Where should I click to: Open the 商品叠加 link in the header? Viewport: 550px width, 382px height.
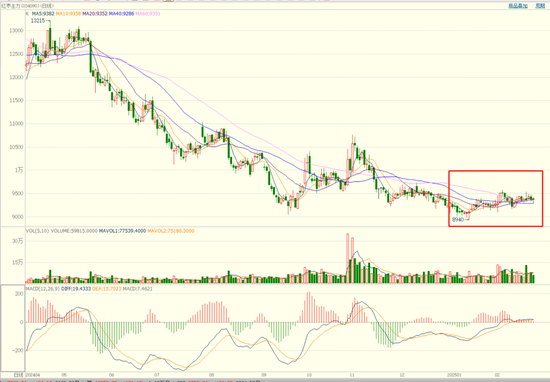tap(518, 6)
